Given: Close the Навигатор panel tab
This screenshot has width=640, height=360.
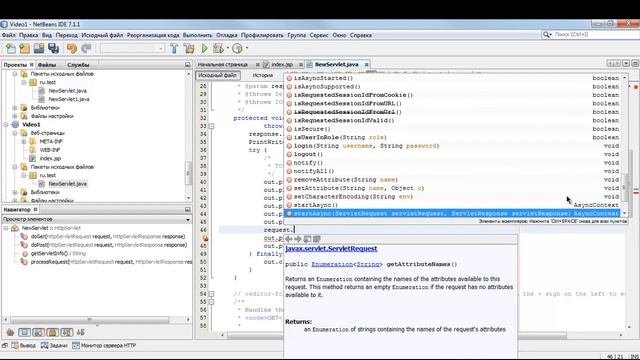Looking at the screenshot, I should [x=36, y=209].
